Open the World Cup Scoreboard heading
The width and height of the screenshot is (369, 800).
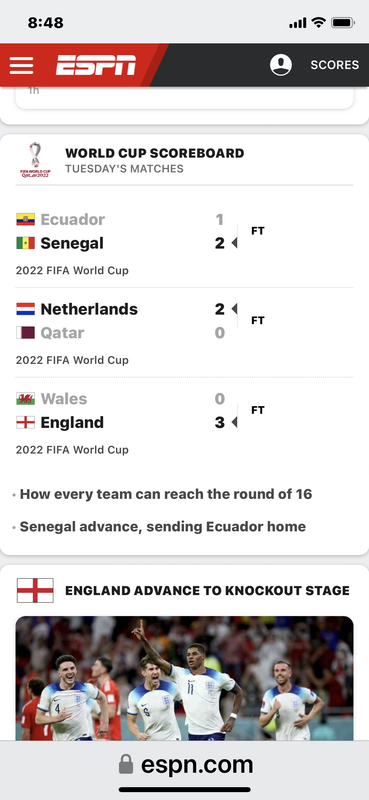[155, 153]
